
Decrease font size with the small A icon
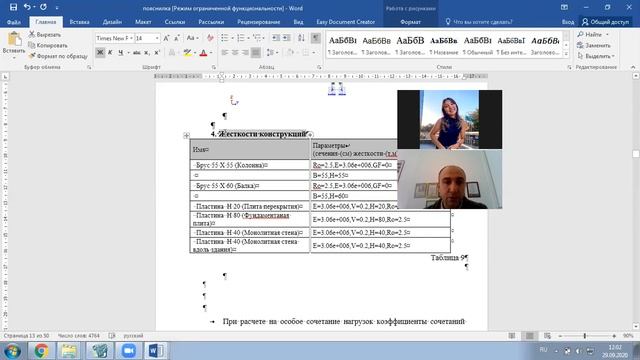click(176, 38)
